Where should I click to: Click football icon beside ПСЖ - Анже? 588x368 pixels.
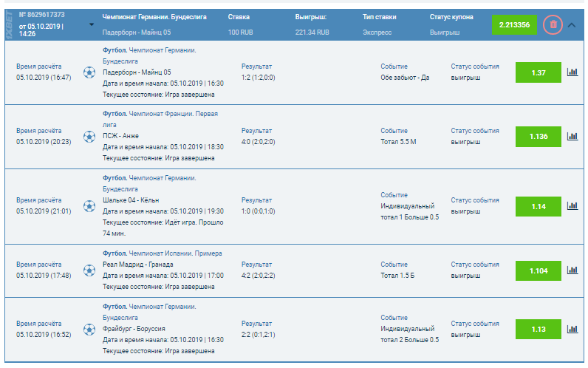pos(89,136)
